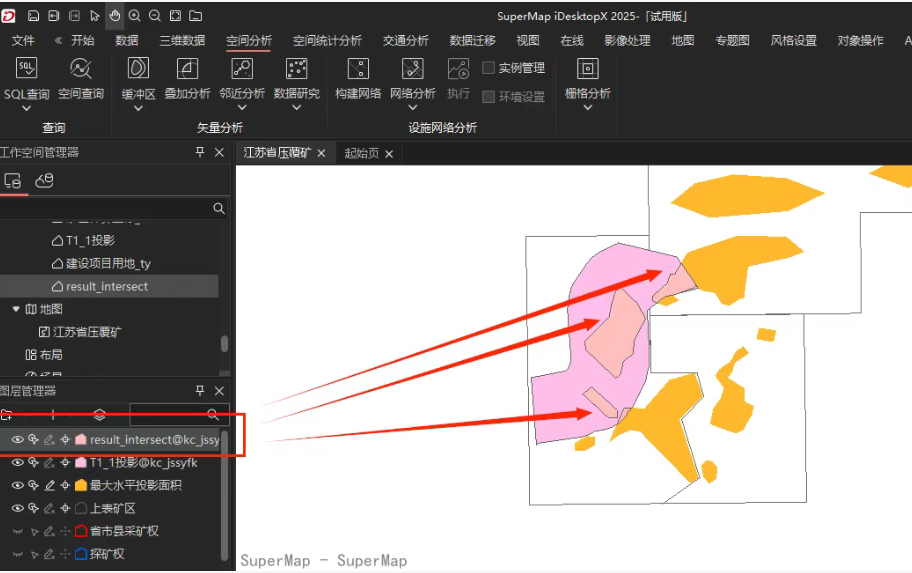Screen dimensions: 912x573
Task: Expand the 数据研究 dropdown arrow
Action: click(x=297, y=108)
